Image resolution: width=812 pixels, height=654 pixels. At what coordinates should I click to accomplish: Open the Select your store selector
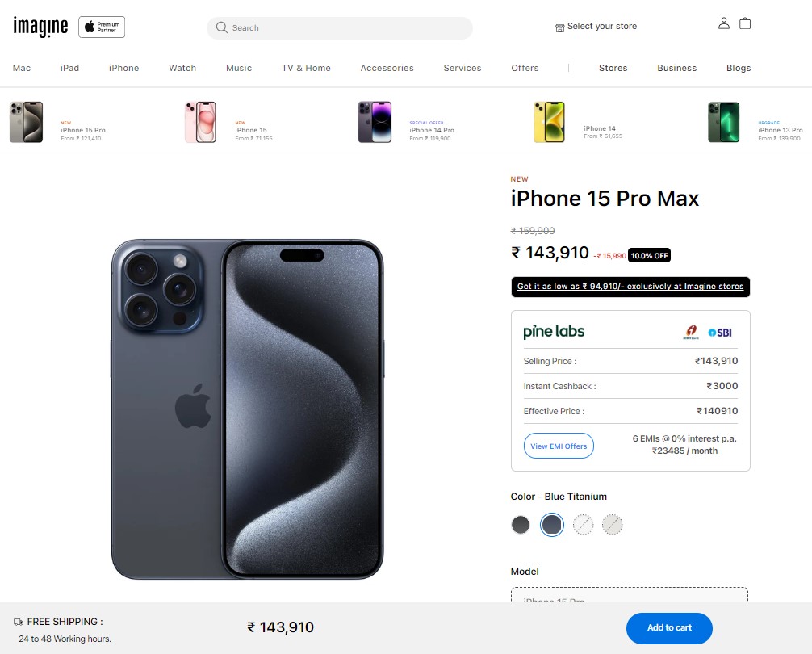pyautogui.click(x=596, y=27)
